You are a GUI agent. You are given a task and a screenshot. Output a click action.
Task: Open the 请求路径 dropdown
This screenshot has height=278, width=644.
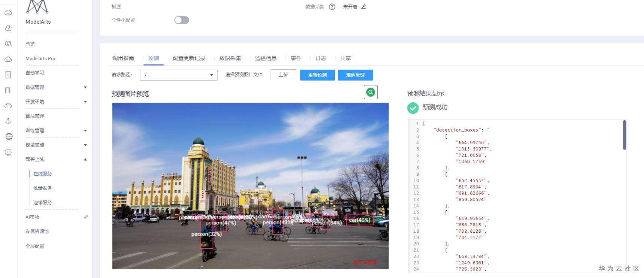coord(179,75)
